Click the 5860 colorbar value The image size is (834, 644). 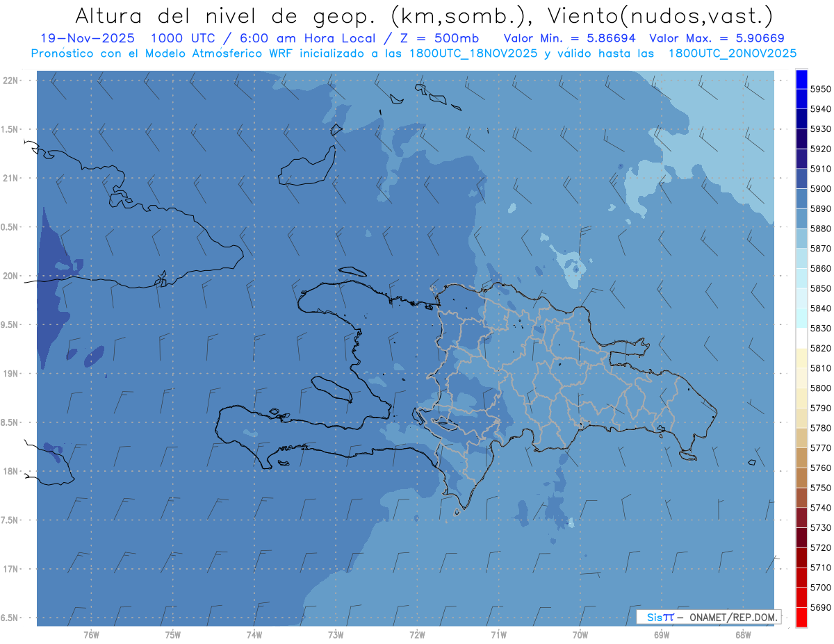[821, 268]
